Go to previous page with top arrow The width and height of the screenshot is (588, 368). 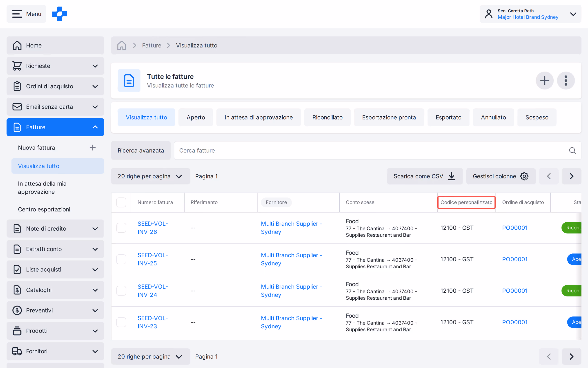549,176
